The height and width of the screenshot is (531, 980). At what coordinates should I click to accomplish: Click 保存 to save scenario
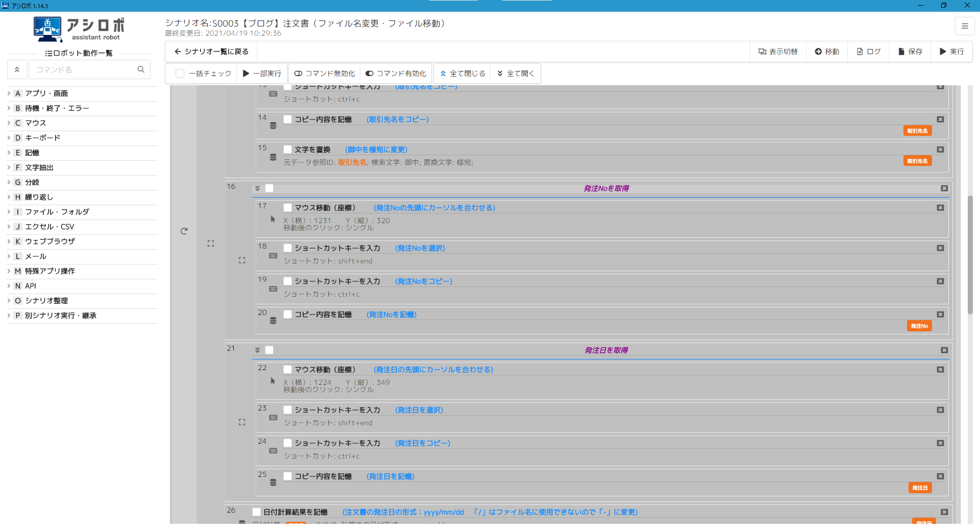[910, 52]
